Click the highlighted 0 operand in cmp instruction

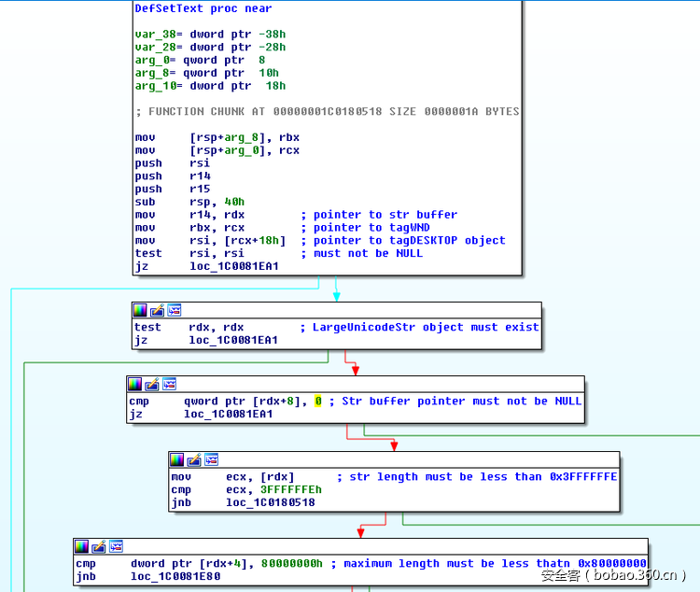click(317, 402)
